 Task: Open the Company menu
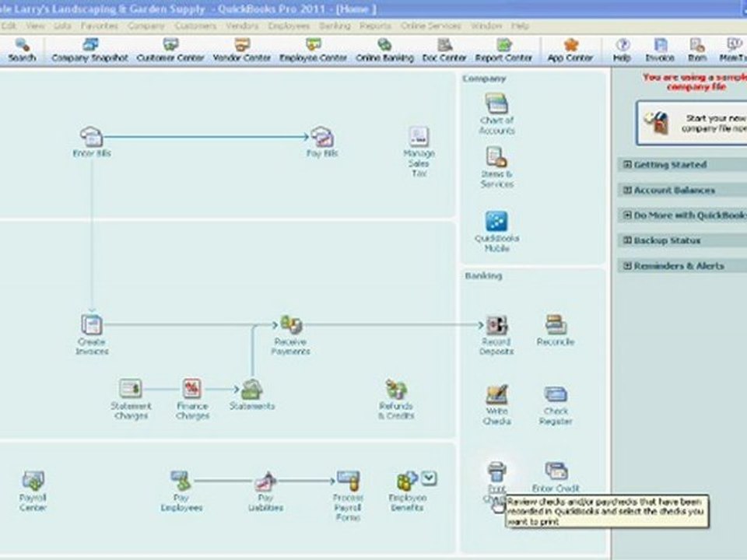[x=146, y=26]
